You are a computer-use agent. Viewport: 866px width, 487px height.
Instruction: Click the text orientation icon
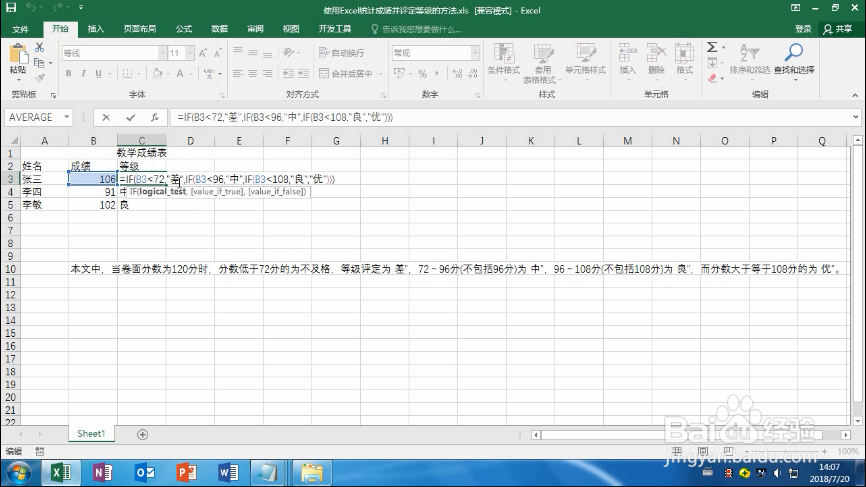click(288, 52)
